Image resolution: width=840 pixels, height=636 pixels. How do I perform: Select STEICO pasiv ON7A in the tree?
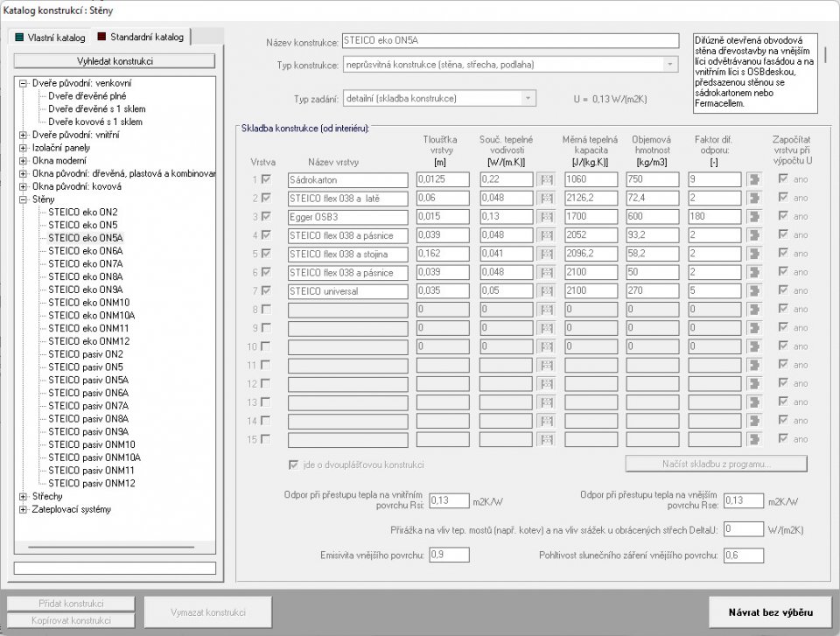(x=88, y=406)
